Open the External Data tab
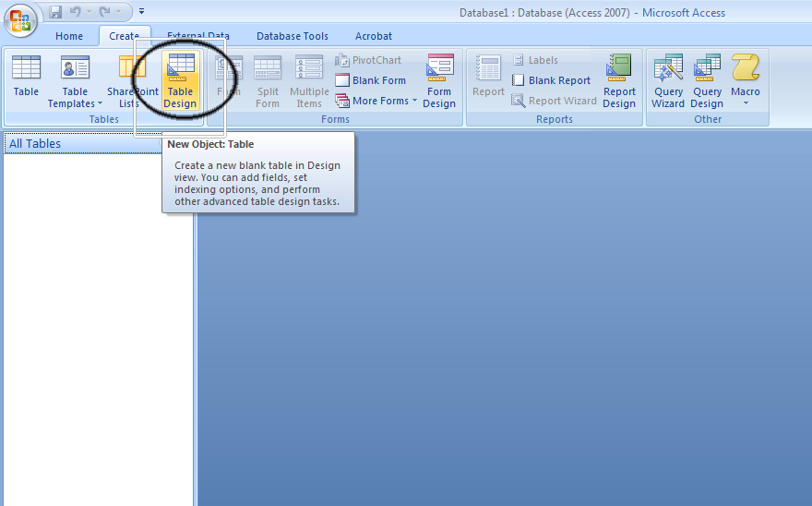This screenshot has width=812, height=506. pyautogui.click(x=197, y=36)
